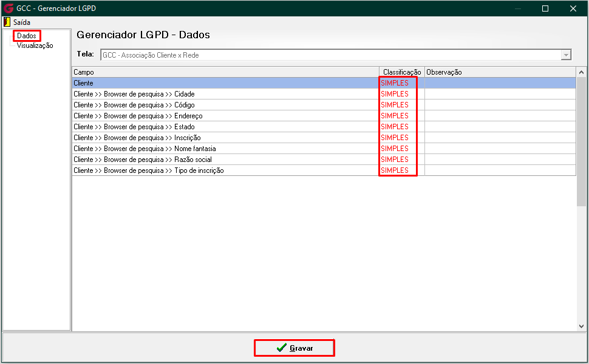The width and height of the screenshot is (589, 364).
Task: Click SIMPLES classification for Razão social row
Action: [x=395, y=159]
